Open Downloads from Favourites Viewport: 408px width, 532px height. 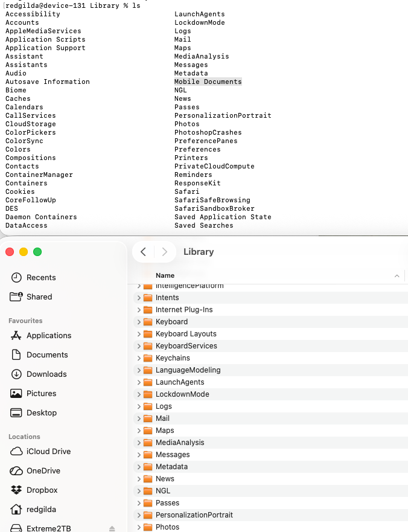click(39, 374)
